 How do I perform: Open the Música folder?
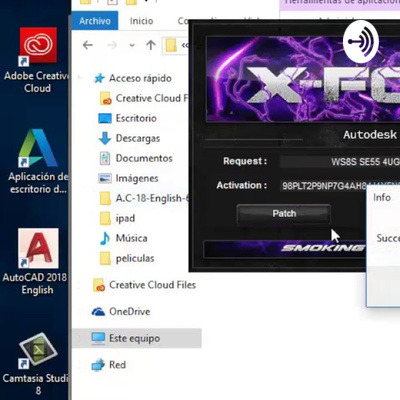click(x=123, y=238)
